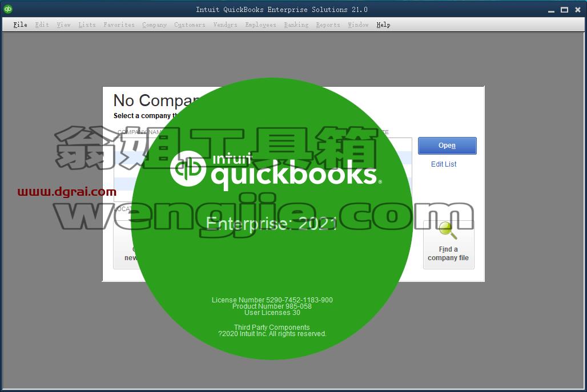
Task: Maximize the QuickBooks window
Action: coord(564,10)
